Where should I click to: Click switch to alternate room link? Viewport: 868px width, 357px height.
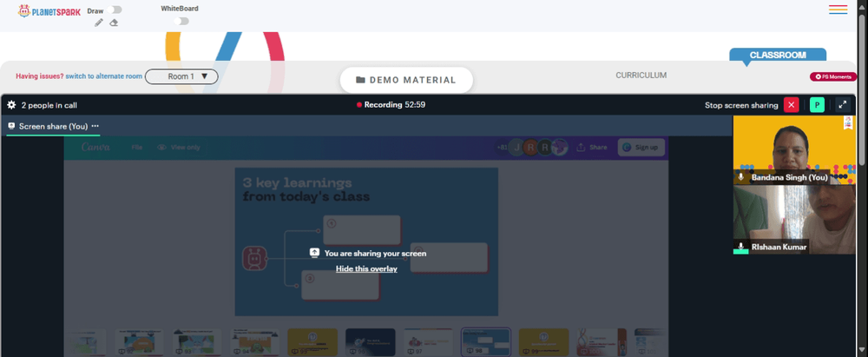[x=104, y=76]
